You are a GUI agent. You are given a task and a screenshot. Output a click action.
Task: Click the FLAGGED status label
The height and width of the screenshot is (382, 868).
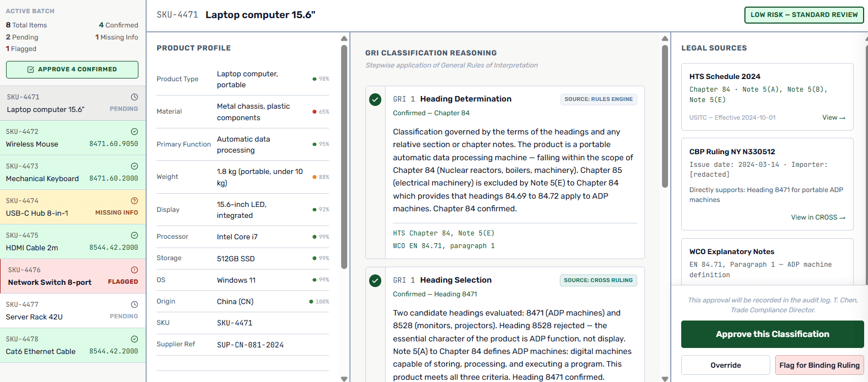point(123,282)
